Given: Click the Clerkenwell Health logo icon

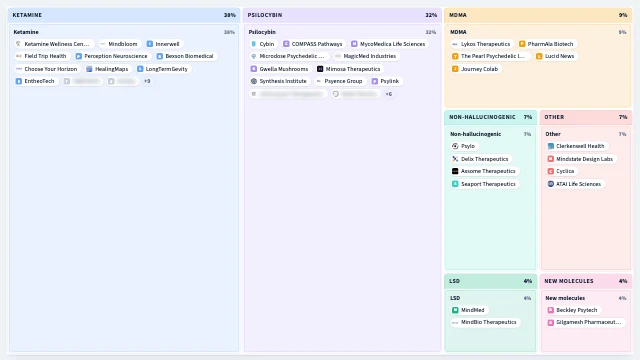Looking at the screenshot, I should 551,146.
